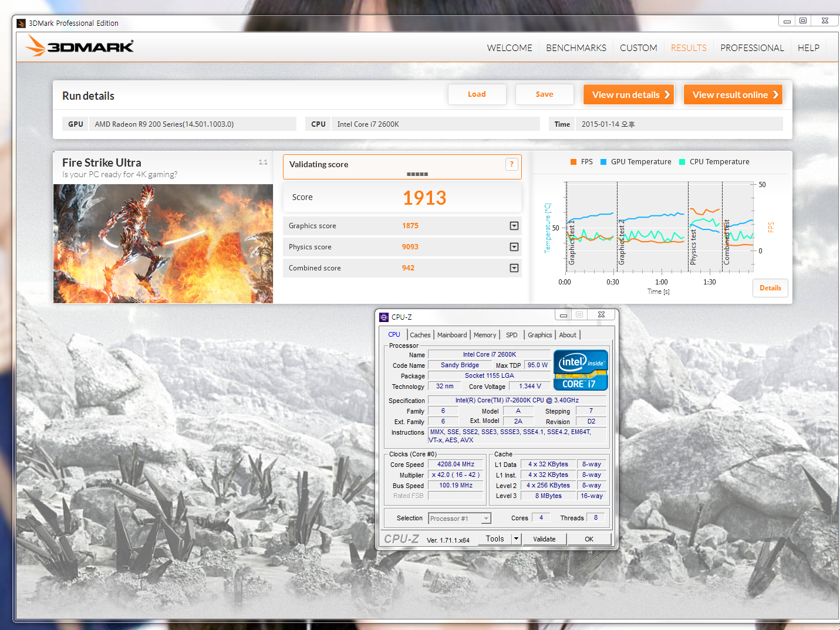Open the CUSTOM section
Image resolution: width=840 pixels, height=630 pixels.
[639, 48]
